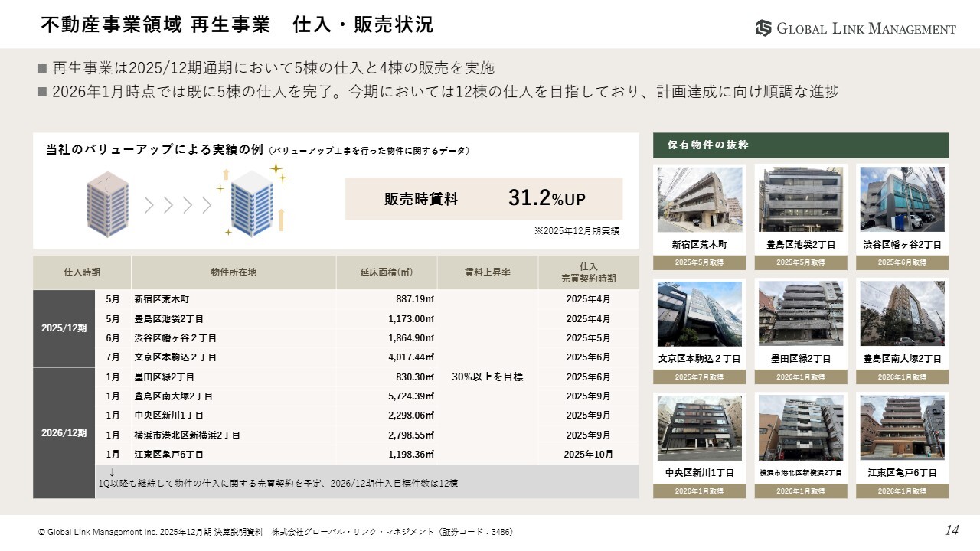Choose the 豊島区南大塚2丁目 property photo
This screenshot has height=551, width=980.
pos(902,314)
